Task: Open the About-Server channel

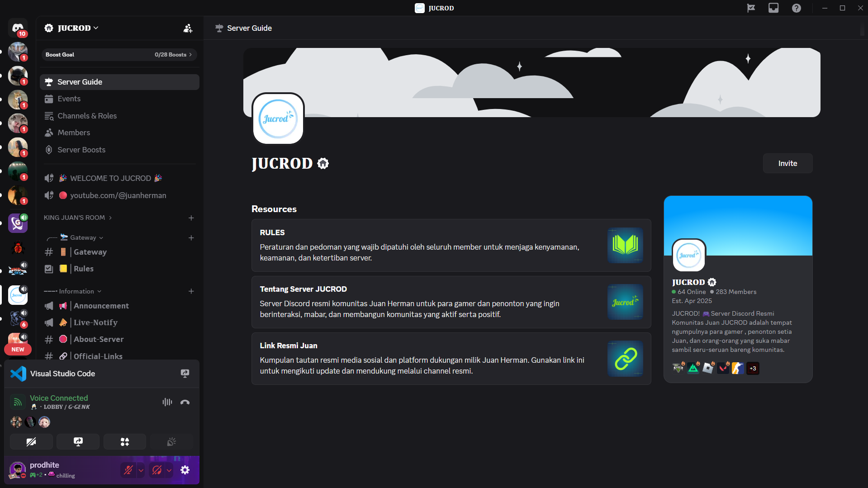Action: pos(119,339)
